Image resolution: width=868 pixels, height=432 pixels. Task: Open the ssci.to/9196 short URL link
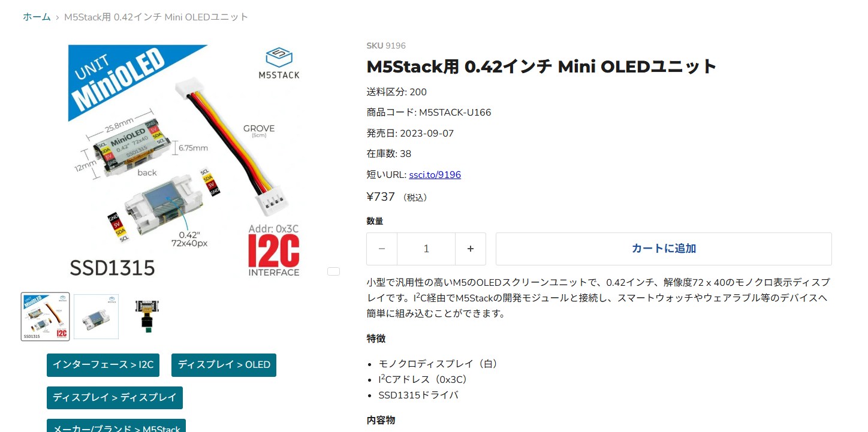[x=435, y=175]
